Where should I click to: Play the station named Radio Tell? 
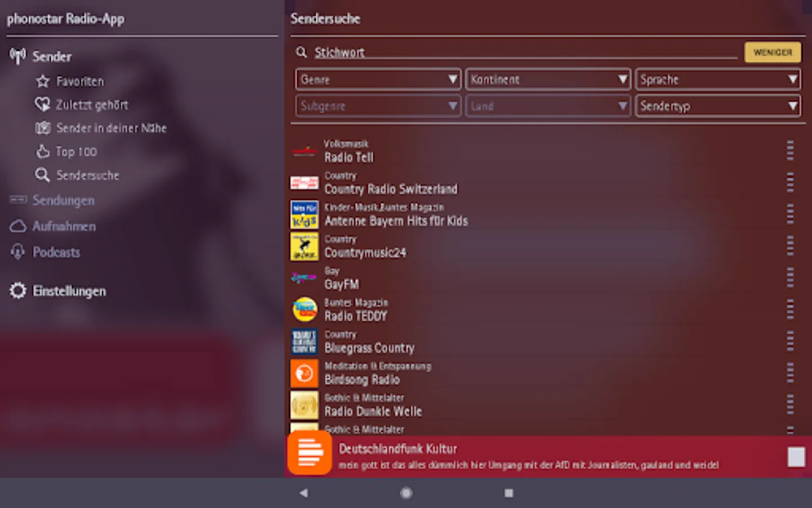348,157
